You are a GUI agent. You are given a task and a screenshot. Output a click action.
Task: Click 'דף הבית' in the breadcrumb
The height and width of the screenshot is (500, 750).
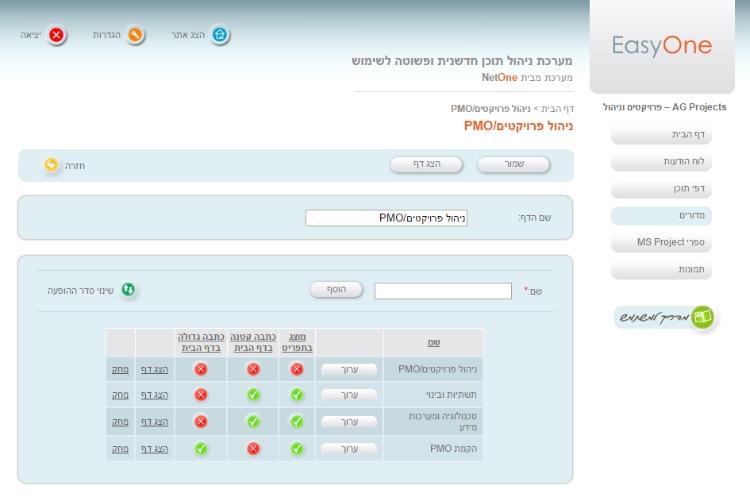558,109
